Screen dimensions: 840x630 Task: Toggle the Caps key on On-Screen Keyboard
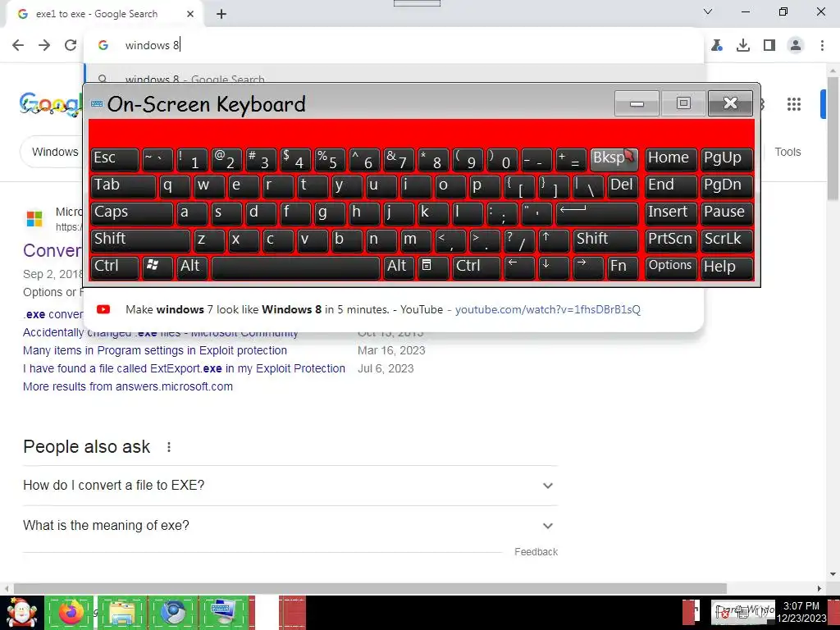(131, 213)
